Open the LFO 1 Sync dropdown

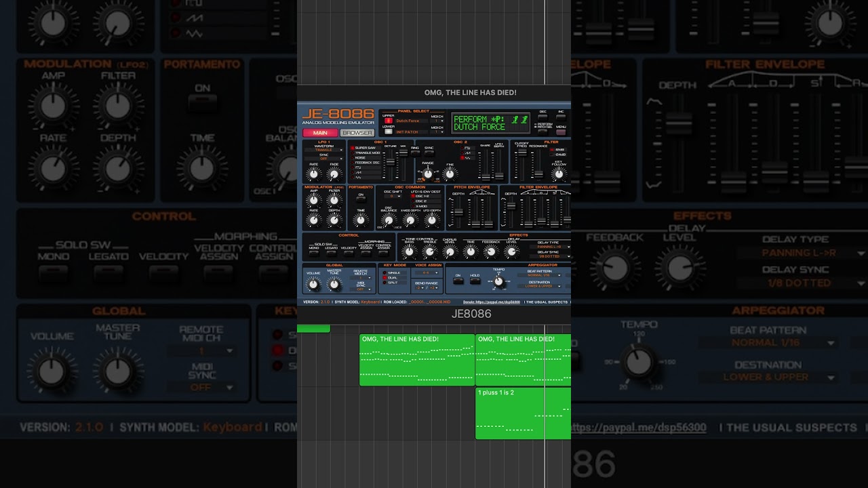(x=324, y=159)
